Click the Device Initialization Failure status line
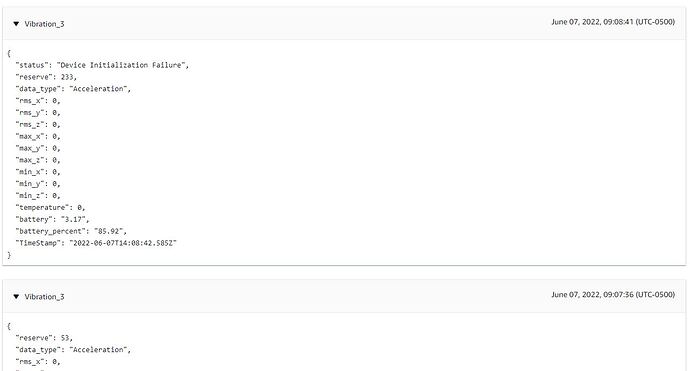The image size is (690, 371). point(102,65)
